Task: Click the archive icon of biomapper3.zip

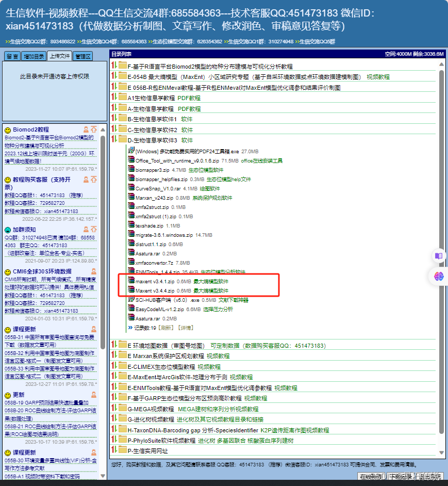Action: tap(131, 169)
